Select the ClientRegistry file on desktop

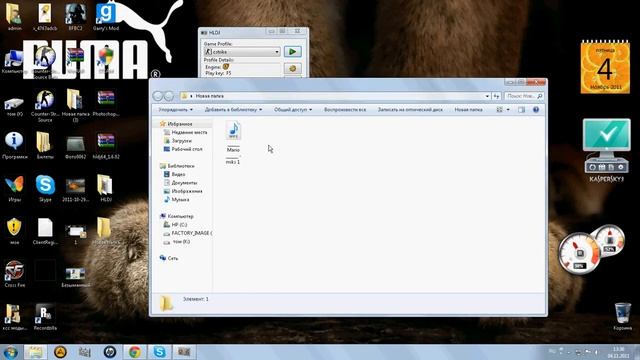(45, 231)
